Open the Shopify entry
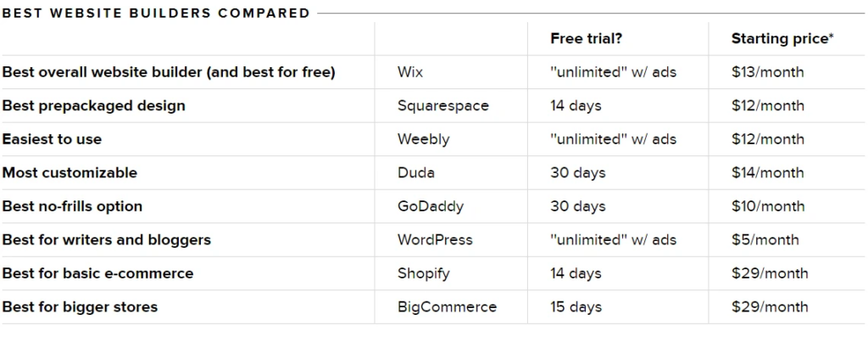 pos(424,274)
